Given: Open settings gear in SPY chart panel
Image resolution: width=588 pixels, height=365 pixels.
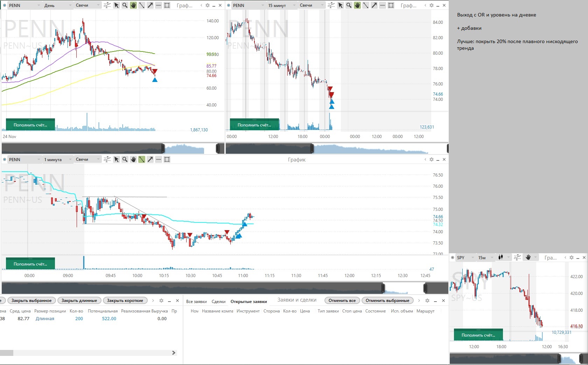Looking at the screenshot, I should click(572, 257).
